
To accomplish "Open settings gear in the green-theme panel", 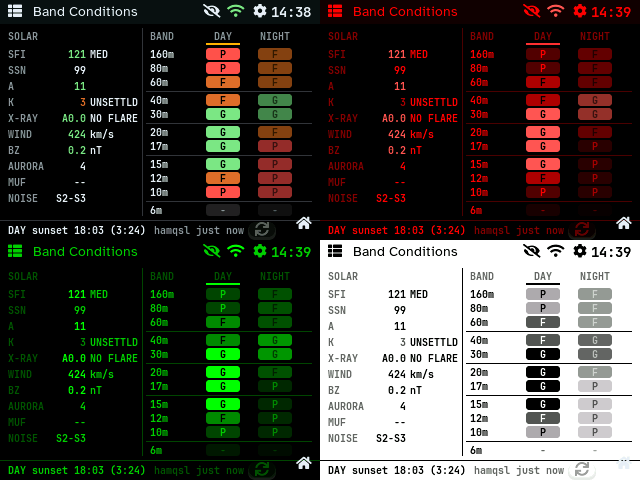I will (x=260, y=251).
